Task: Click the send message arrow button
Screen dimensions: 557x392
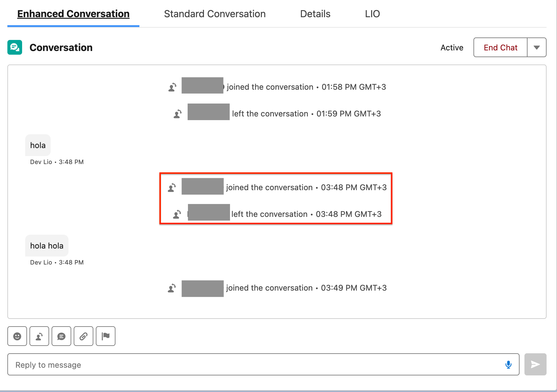Action: pyautogui.click(x=535, y=364)
